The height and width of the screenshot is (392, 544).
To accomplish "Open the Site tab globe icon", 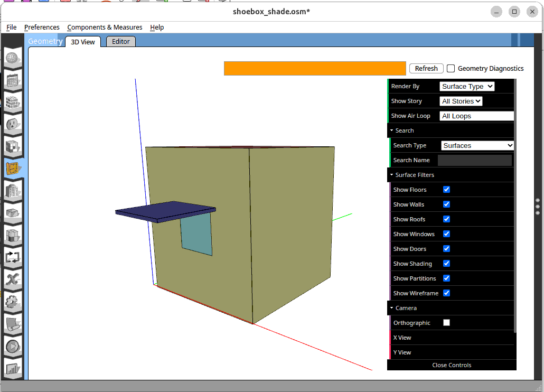I will pyautogui.click(x=13, y=58).
